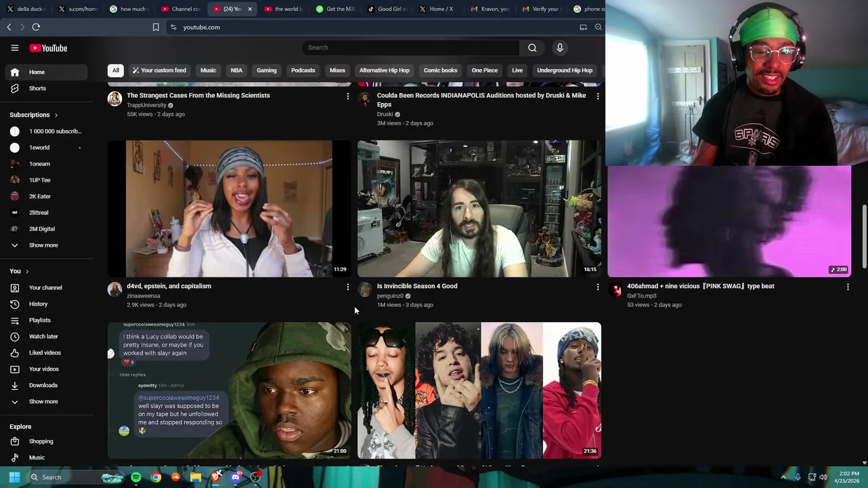Click the YouTube logo
This screenshot has height=488, width=868.
(48, 48)
